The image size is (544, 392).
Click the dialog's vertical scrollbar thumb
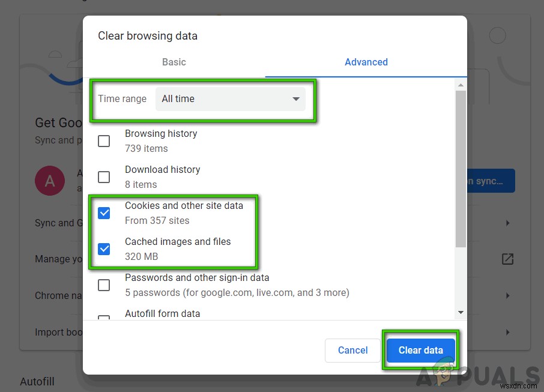(x=461, y=168)
